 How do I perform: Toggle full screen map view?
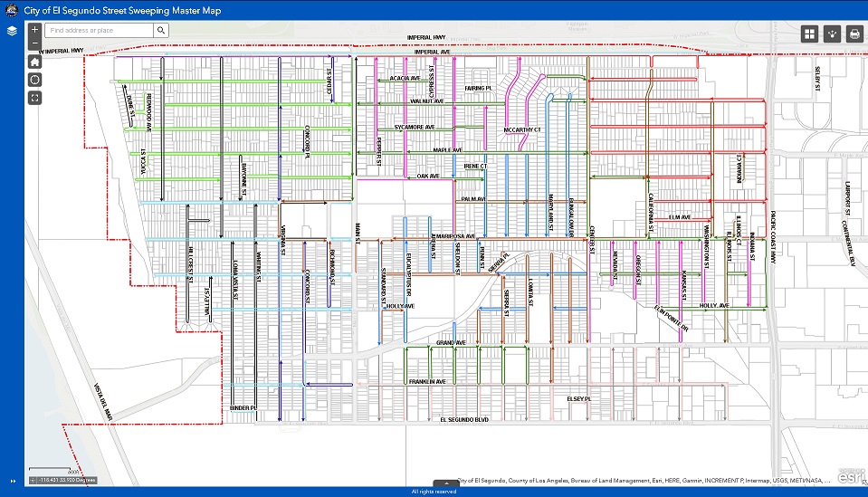[x=34, y=98]
